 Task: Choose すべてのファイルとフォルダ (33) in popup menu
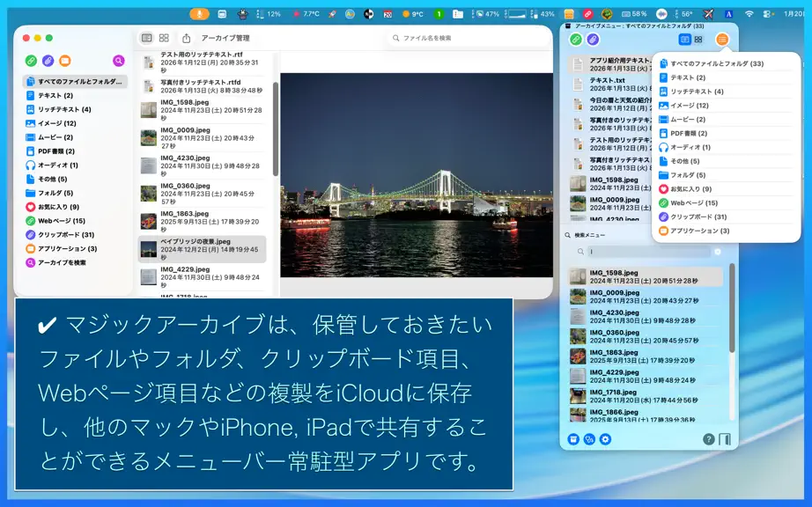coord(726,63)
